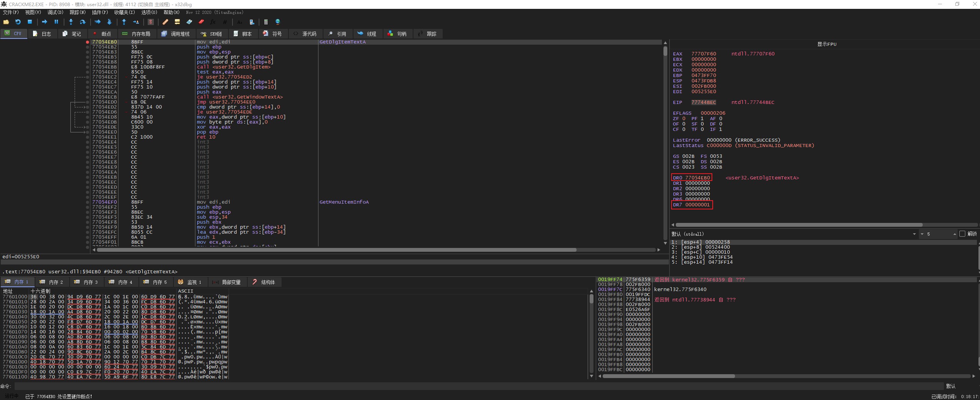Click the argument count up arrow
The image size is (980, 400).
[955, 234]
